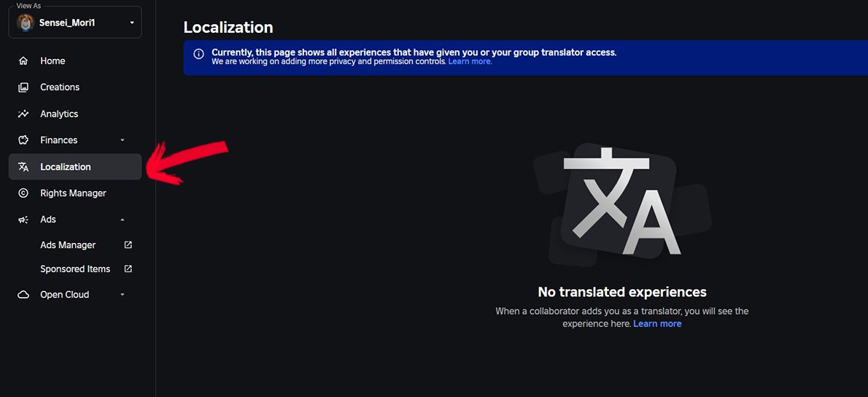
Task: Click Learn more under No translated experiences
Action: 657,323
